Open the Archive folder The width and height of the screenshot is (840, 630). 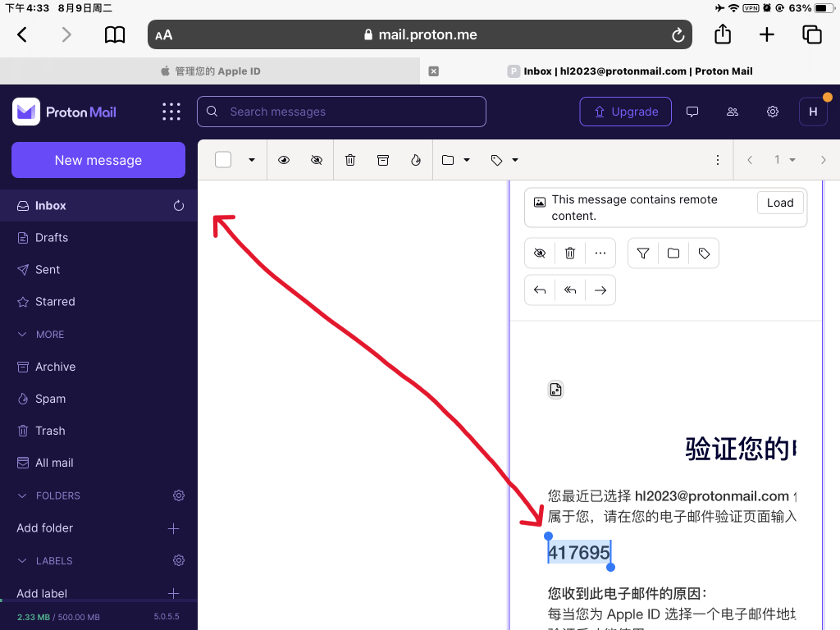(98, 367)
